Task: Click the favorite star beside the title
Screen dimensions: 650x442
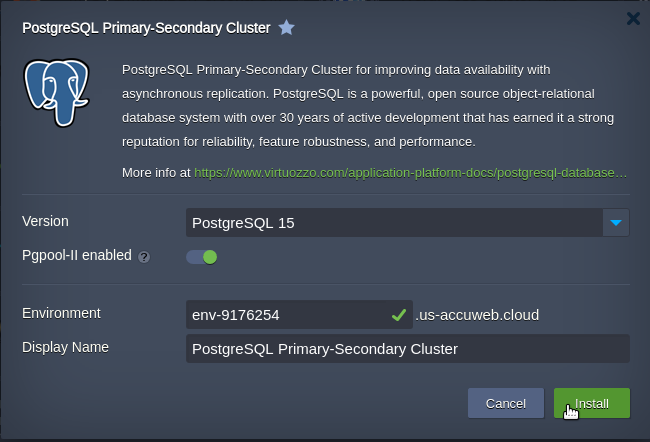Action: tap(287, 28)
